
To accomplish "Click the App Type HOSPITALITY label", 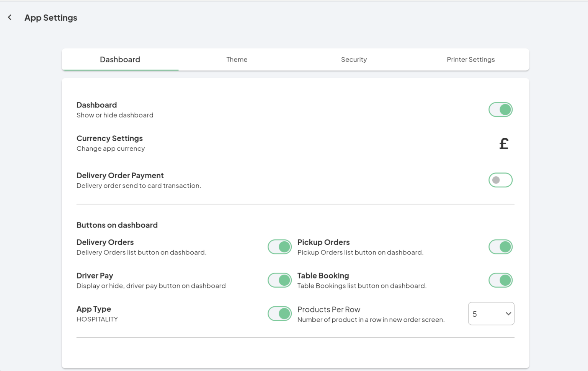I will (97, 319).
